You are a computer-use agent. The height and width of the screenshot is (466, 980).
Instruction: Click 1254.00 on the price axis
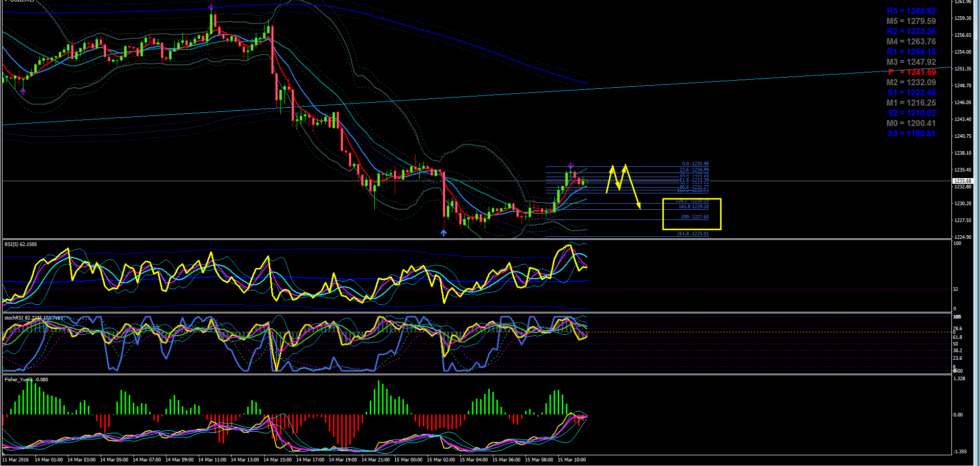pos(962,52)
